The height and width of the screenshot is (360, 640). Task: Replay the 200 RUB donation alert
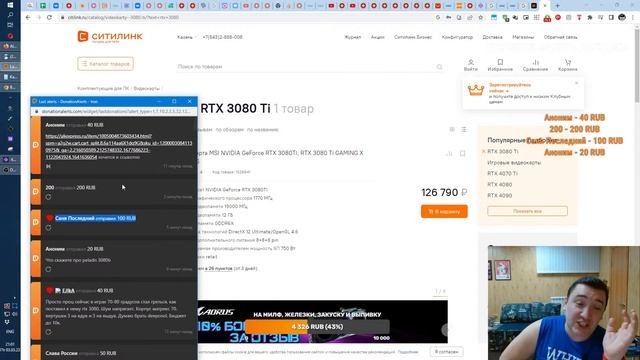click(x=49, y=197)
